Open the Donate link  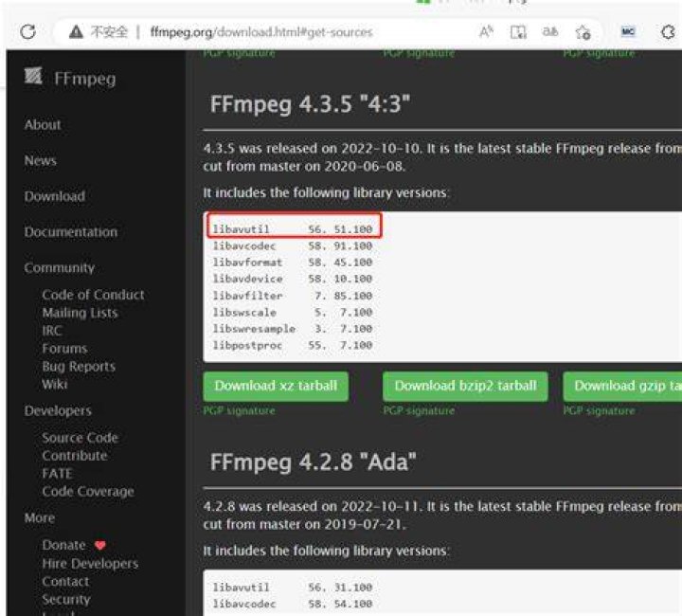(64, 545)
